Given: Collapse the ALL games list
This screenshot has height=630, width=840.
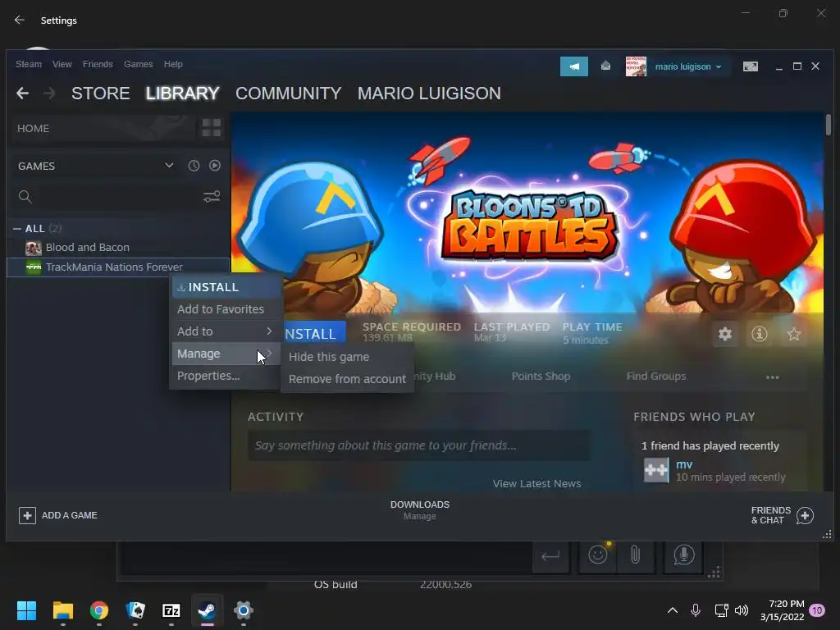Looking at the screenshot, I should coord(17,229).
